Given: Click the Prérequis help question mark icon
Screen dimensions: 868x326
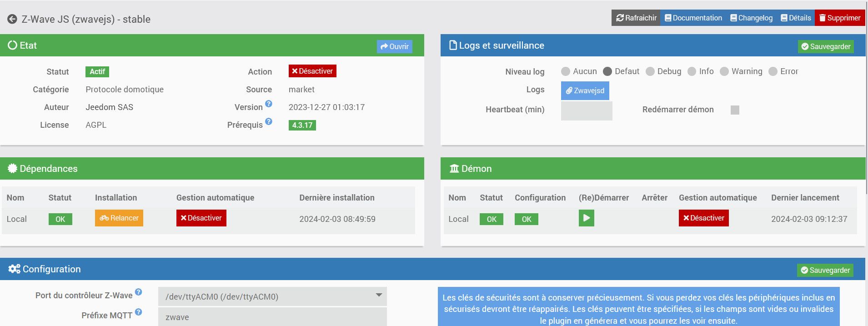Looking at the screenshot, I should click(x=269, y=121).
